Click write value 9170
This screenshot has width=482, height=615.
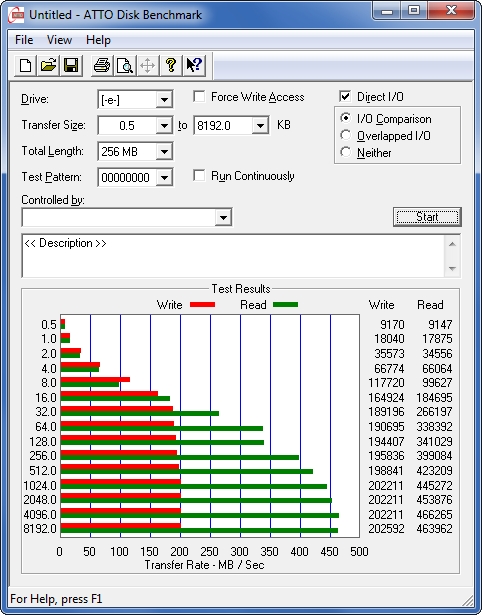tap(392, 325)
